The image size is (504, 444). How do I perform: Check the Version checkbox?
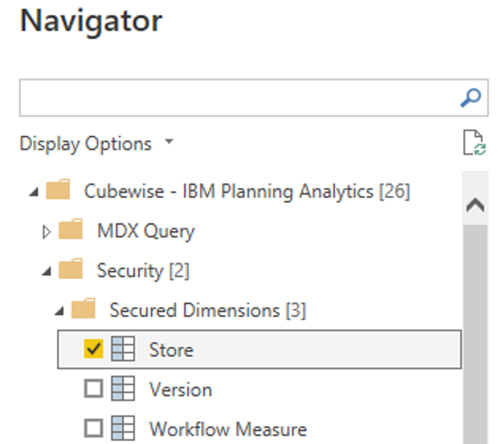(x=93, y=389)
